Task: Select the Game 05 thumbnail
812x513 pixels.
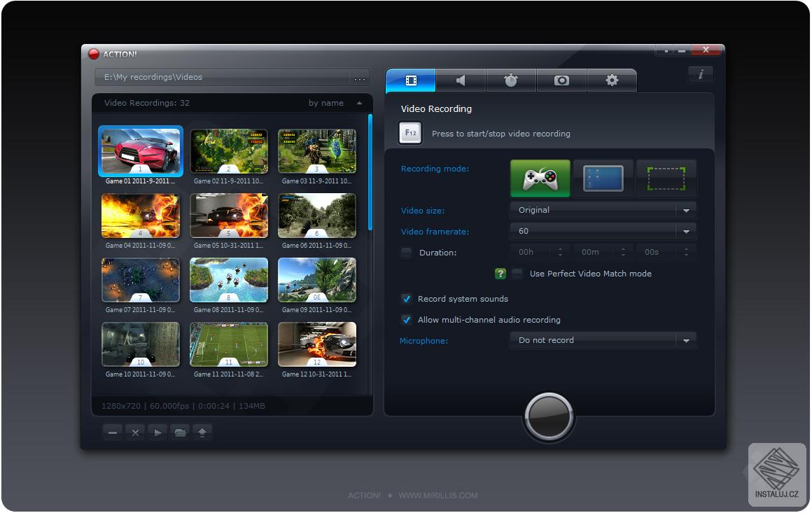Action: (229, 216)
